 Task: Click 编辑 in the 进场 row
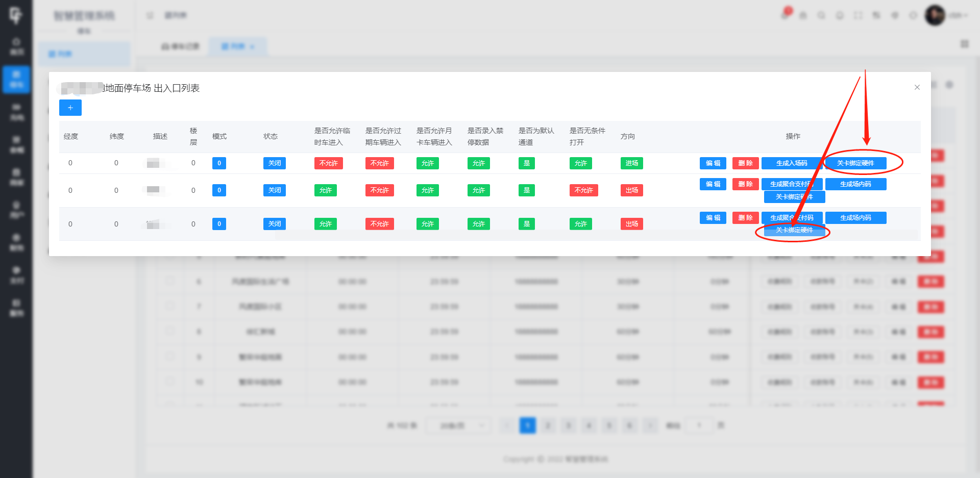tap(713, 163)
